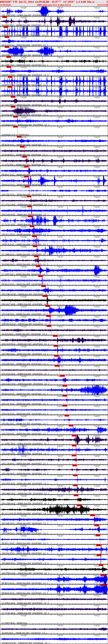Viewport: 108px width, 644px height.
Task: Click the event ID 60824387 in header
Action: tap(6, 2)
